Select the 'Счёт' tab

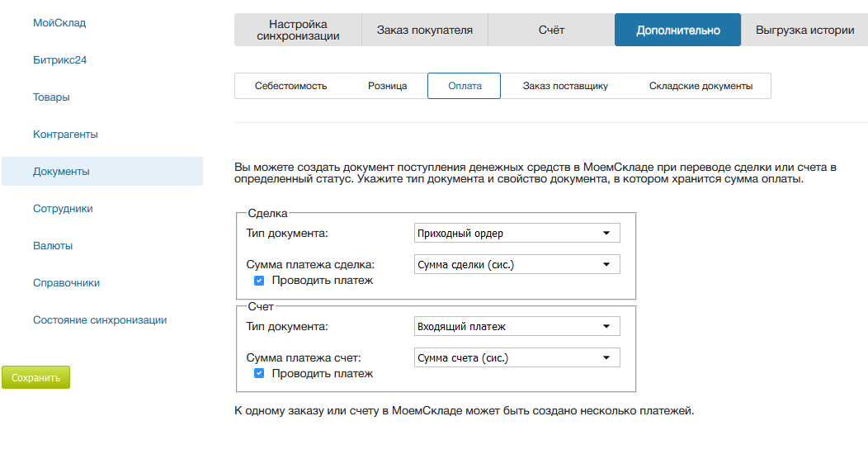[550, 30]
